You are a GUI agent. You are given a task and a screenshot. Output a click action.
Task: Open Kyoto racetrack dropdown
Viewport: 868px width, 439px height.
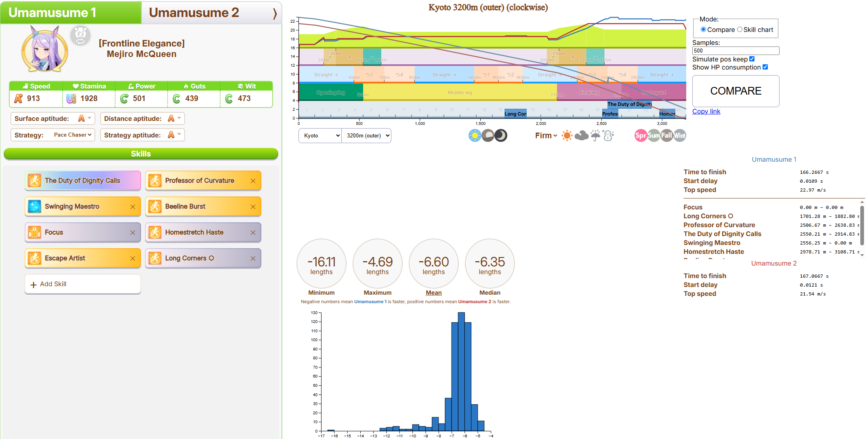(320, 135)
